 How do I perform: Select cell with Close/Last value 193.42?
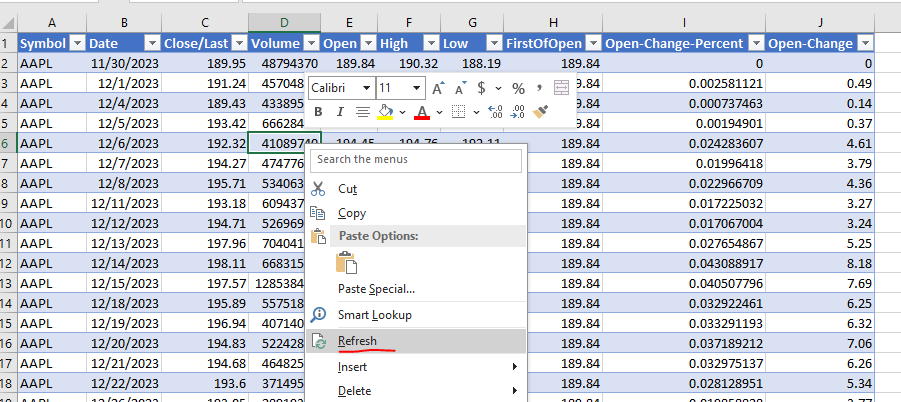click(x=205, y=123)
